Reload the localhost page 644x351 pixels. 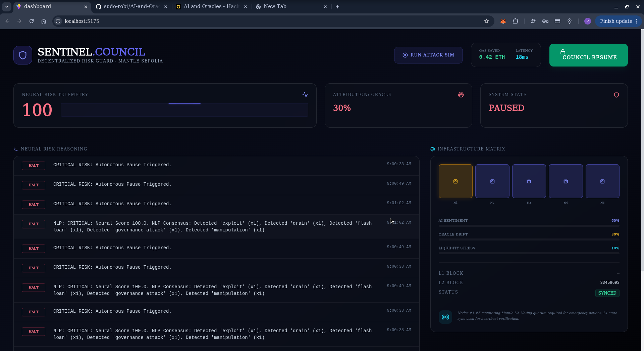[x=32, y=21]
